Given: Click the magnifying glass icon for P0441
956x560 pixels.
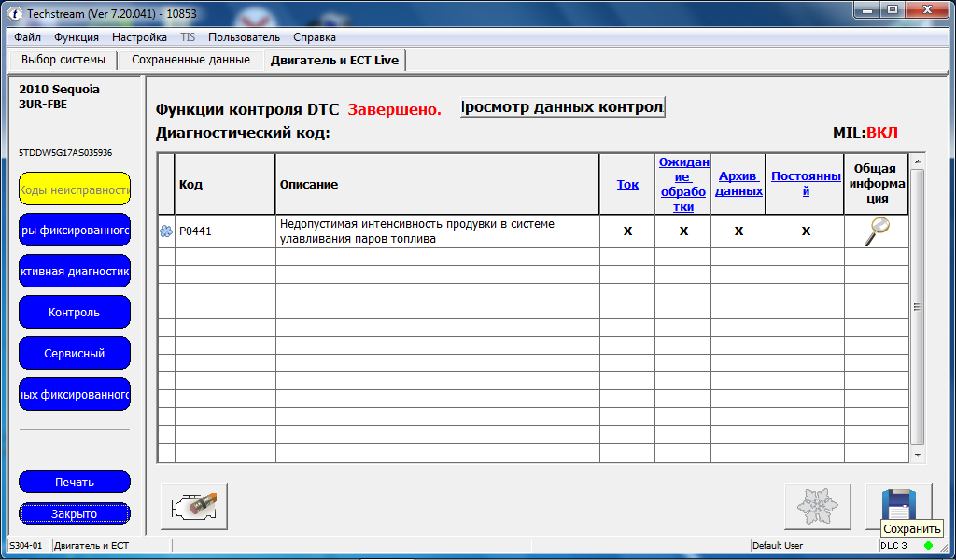Looking at the screenshot, I should (876, 231).
